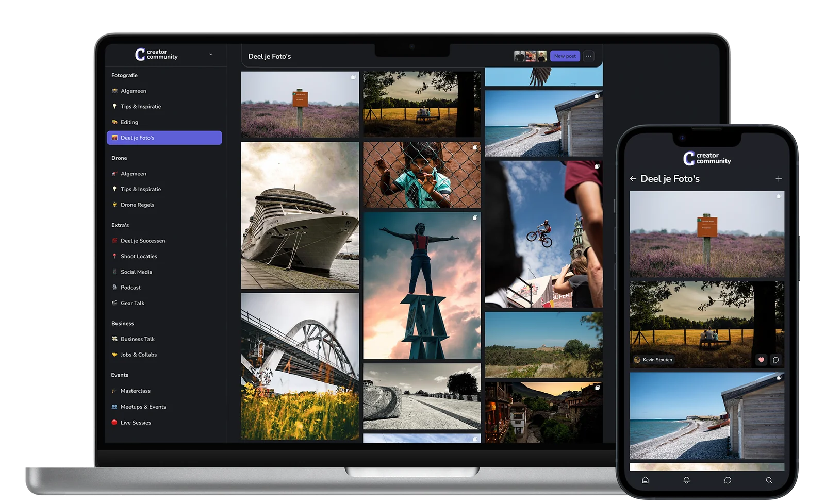The width and height of the screenshot is (825, 504).
Task: Open the Masterclass space
Action: (164, 391)
